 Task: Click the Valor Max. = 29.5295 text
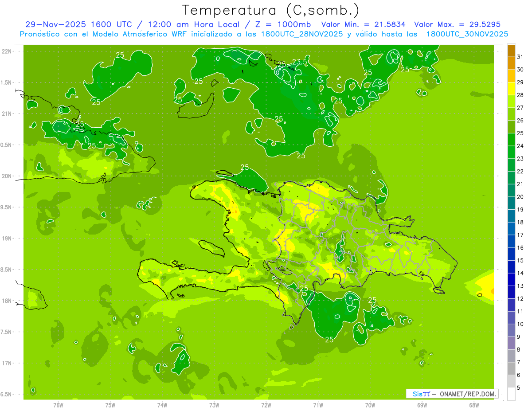click(x=457, y=24)
